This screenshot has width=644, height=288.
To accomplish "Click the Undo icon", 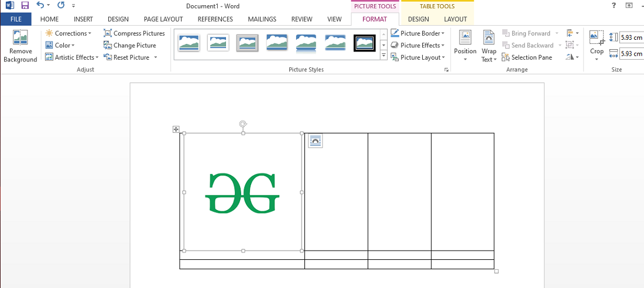I will point(40,5).
